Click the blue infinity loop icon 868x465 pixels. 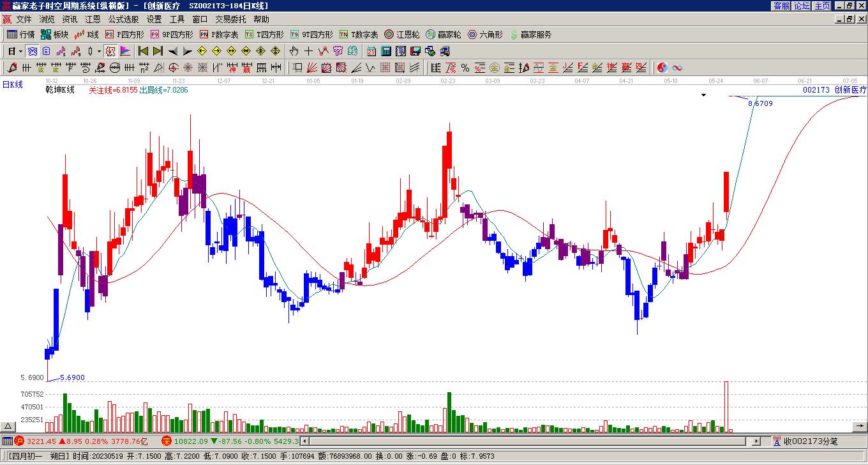point(677,68)
